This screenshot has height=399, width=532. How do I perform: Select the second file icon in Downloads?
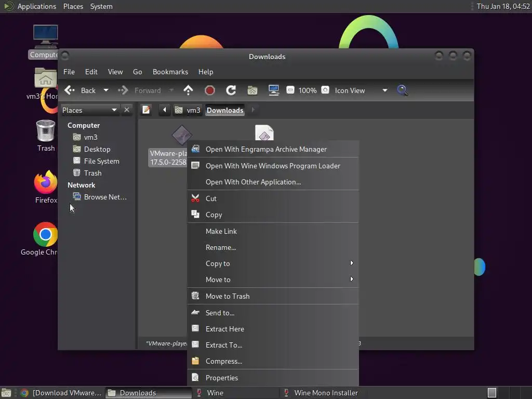(264, 132)
